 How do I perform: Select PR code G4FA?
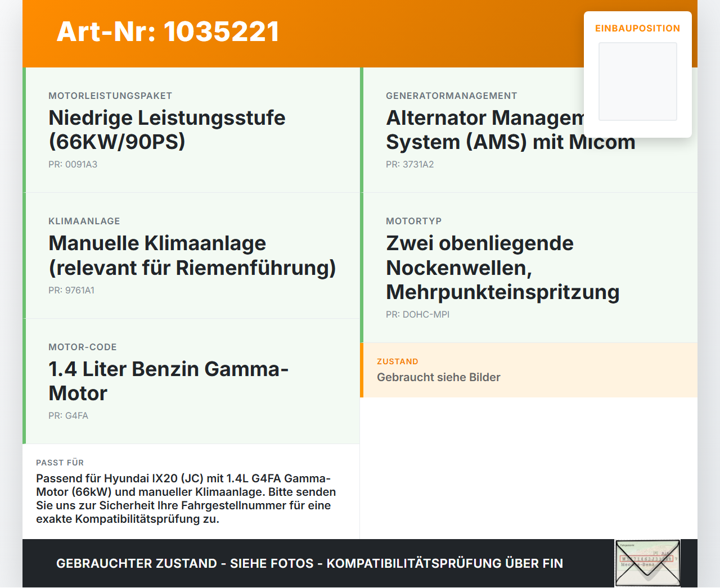pyautogui.click(x=68, y=416)
